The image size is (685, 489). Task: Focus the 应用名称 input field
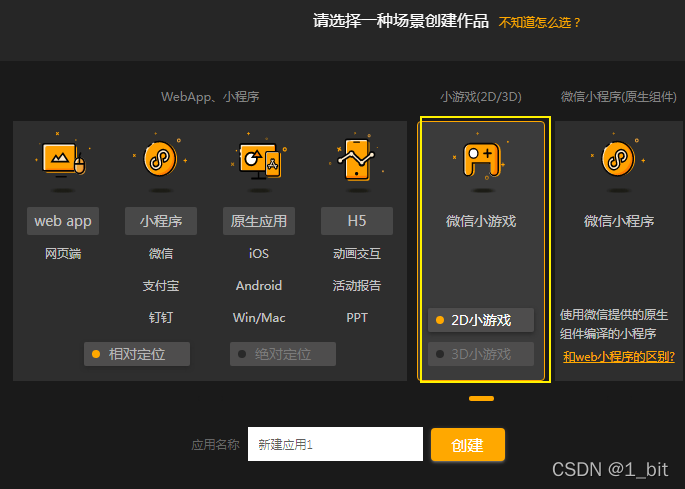(x=335, y=444)
